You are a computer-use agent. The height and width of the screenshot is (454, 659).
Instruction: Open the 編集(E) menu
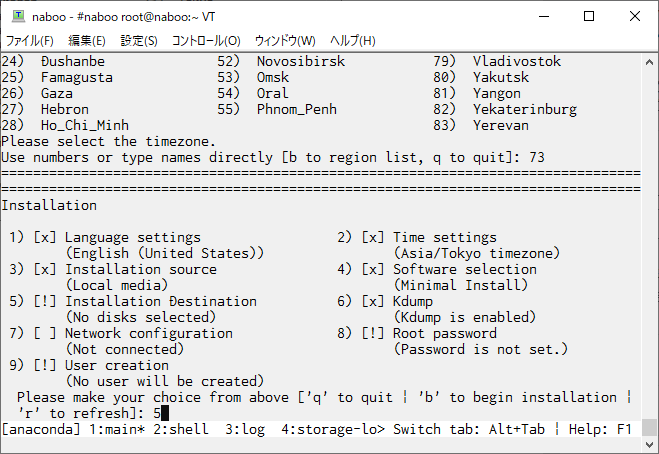(x=87, y=41)
